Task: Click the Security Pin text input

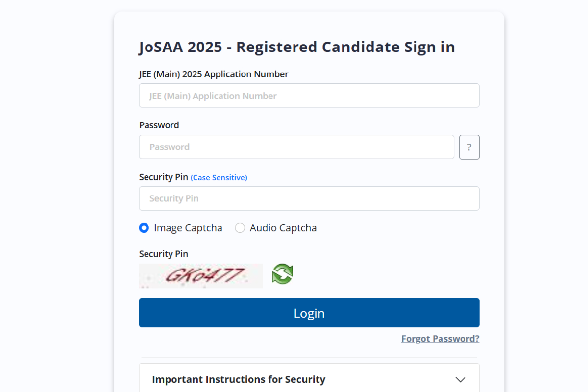Action: click(x=309, y=198)
